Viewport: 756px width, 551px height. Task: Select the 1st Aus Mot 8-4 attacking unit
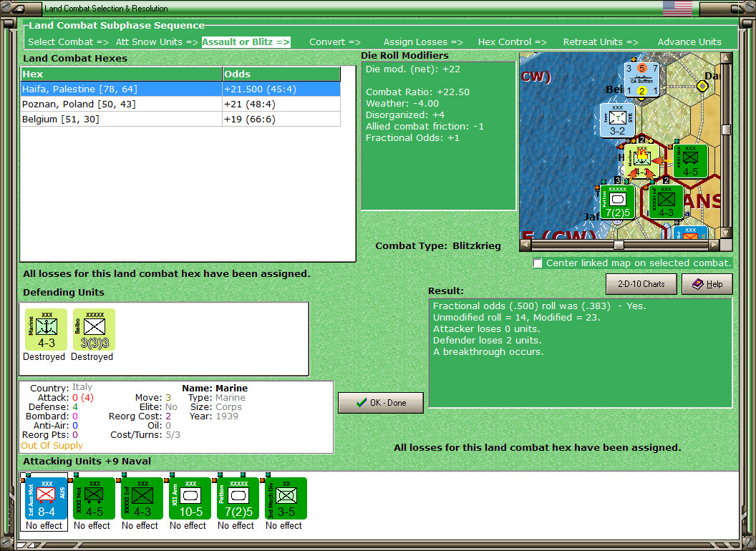(47, 499)
